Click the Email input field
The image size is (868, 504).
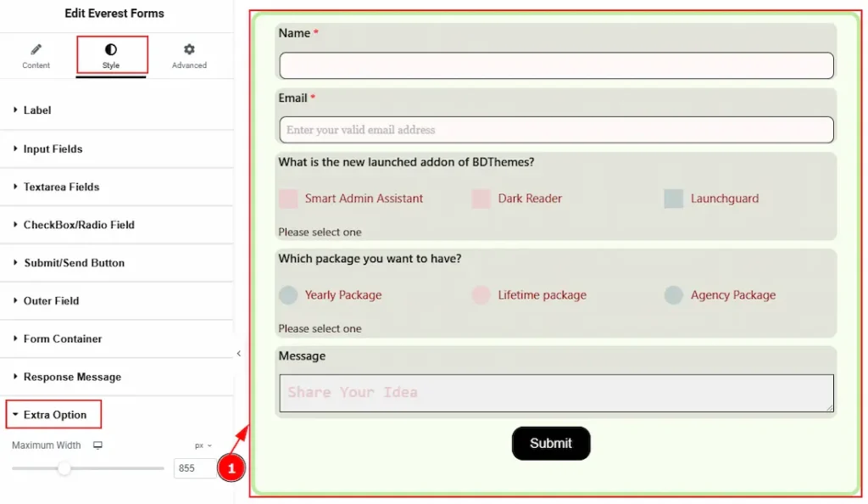click(x=556, y=130)
